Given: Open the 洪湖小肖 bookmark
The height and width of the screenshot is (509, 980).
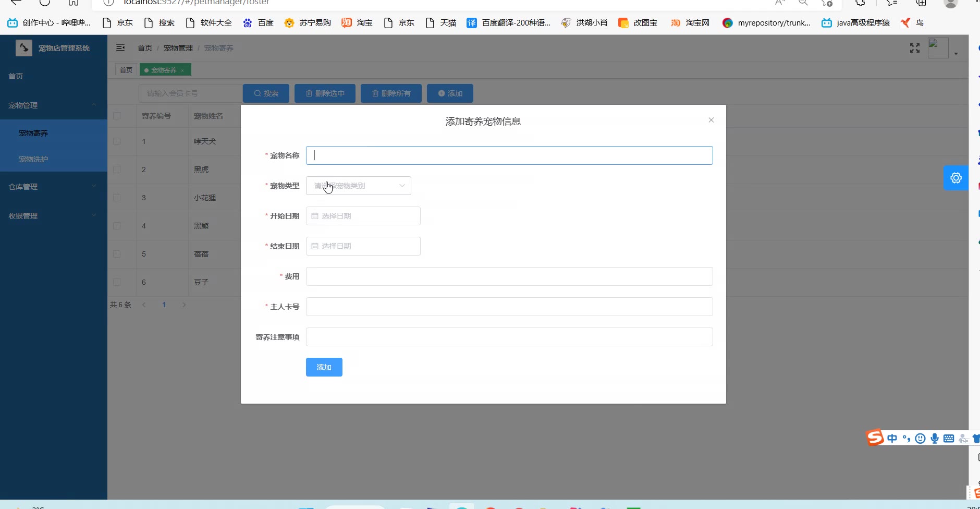Looking at the screenshot, I should (x=584, y=23).
